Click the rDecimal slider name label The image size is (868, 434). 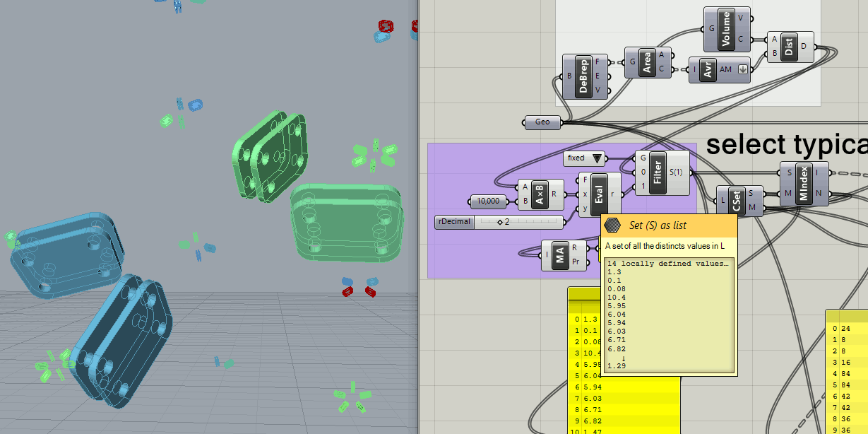pyautogui.click(x=454, y=222)
